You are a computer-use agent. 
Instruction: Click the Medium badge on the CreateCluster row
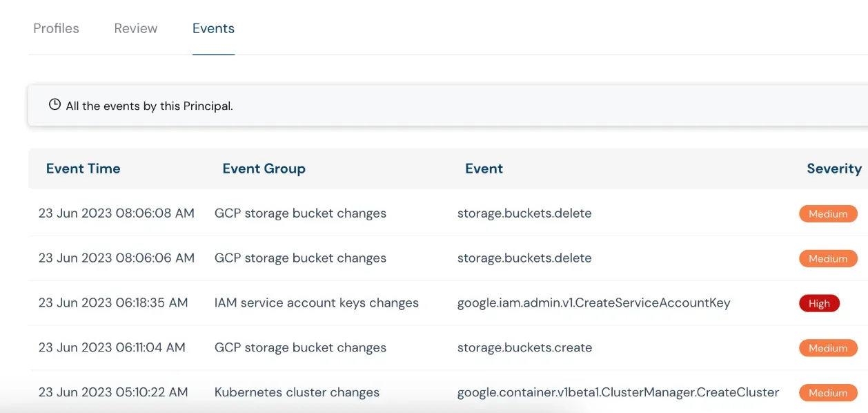pos(827,392)
